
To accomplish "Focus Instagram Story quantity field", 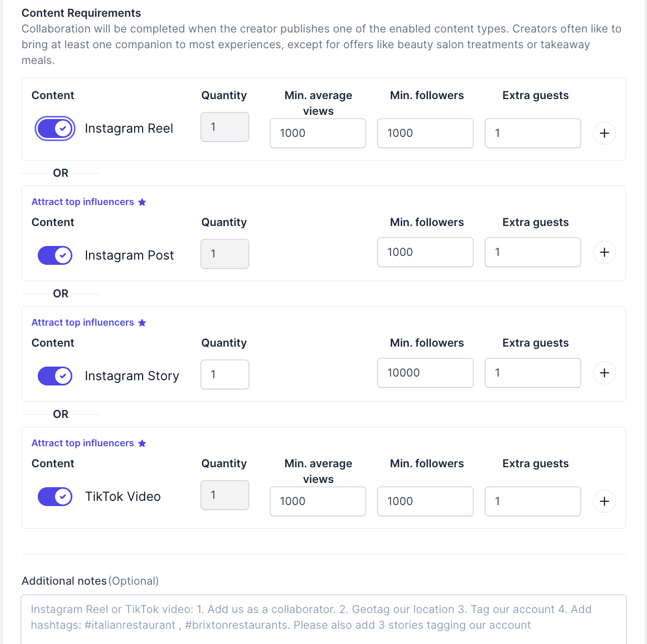I will pos(224,374).
